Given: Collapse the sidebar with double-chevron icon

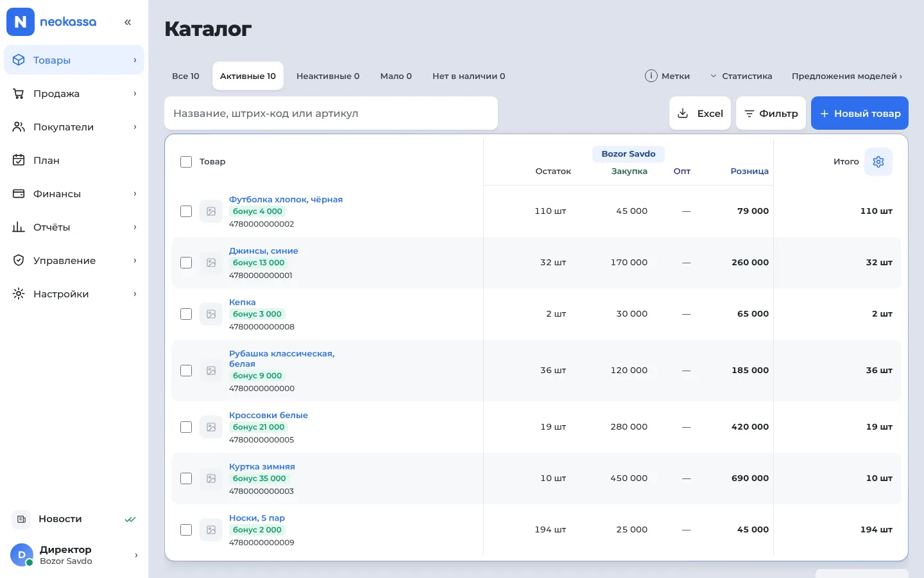Looking at the screenshot, I should click(128, 22).
